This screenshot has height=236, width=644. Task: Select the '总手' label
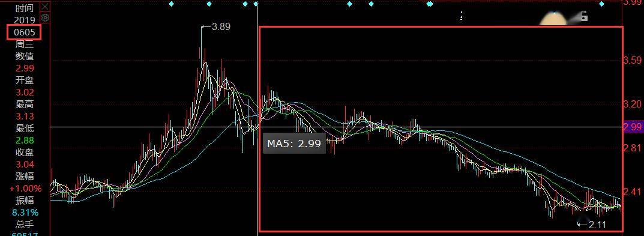tap(24, 225)
